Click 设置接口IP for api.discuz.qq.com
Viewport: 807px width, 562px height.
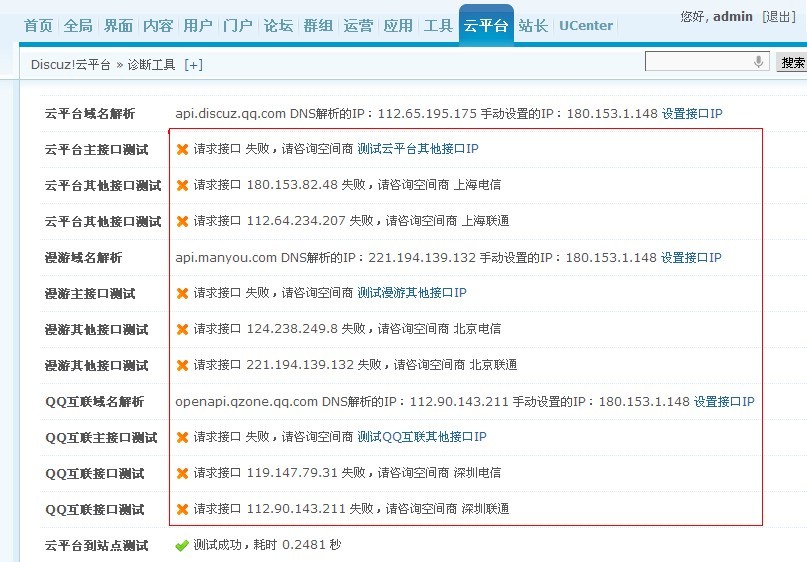pos(692,114)
